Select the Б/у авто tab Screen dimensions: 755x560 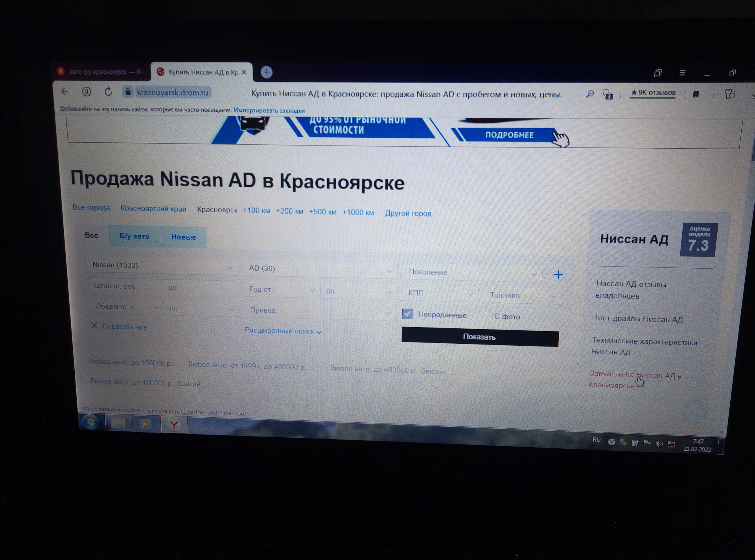coord(134,236)
